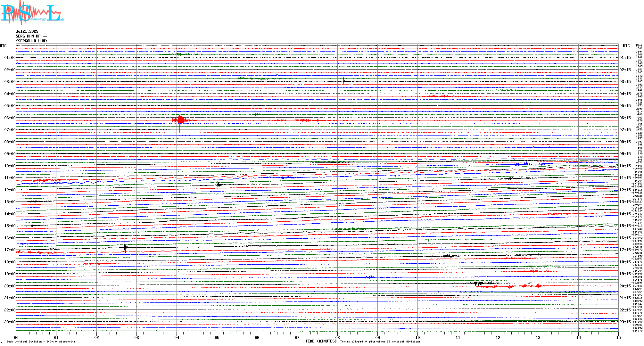Viewport: 644px width, 346px height.
Task: Click the tall black spike just before 17:00
Action: pyautogui.click(x=125, y=247)
